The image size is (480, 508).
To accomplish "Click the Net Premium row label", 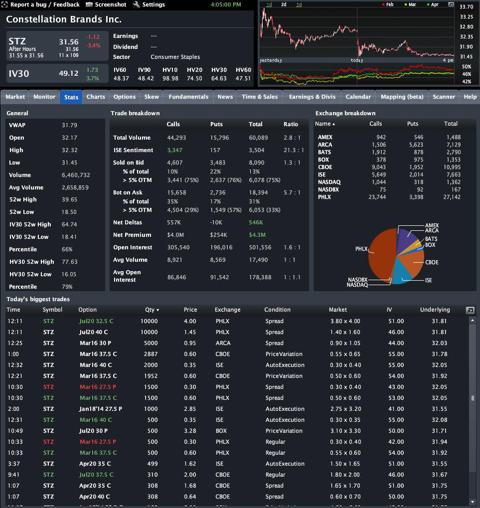I will (132, 235).
